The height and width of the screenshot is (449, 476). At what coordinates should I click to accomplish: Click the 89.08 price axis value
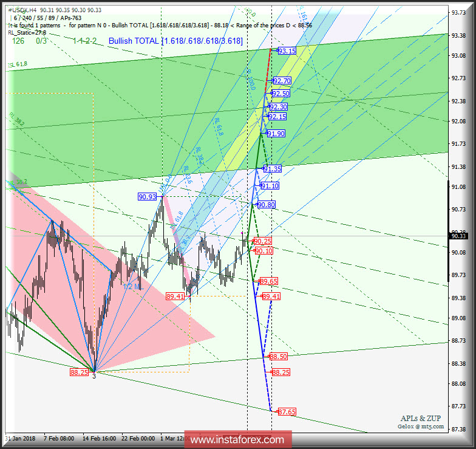pyautogui.click(x=458, y=318)
